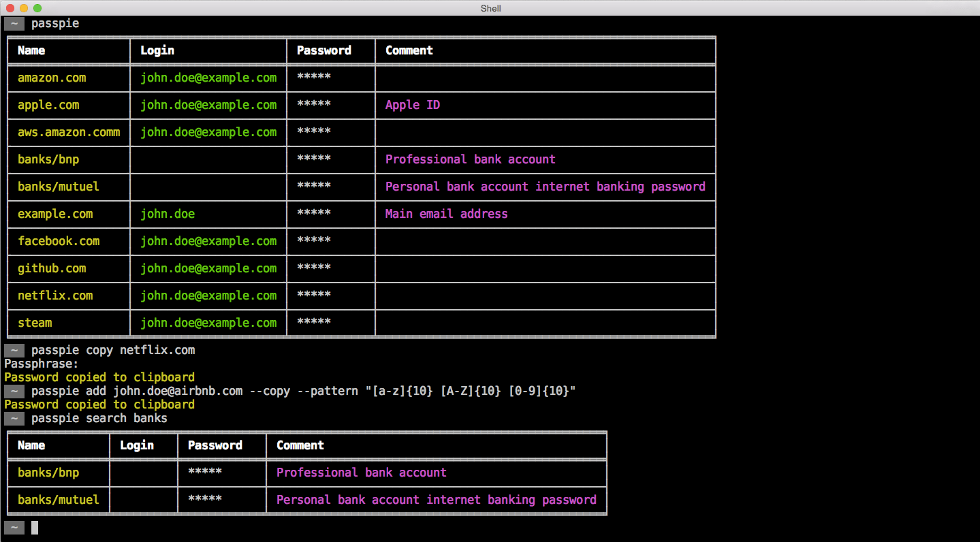
Task: Minimize the Shell window with yellow button
Action: point(24,8)
